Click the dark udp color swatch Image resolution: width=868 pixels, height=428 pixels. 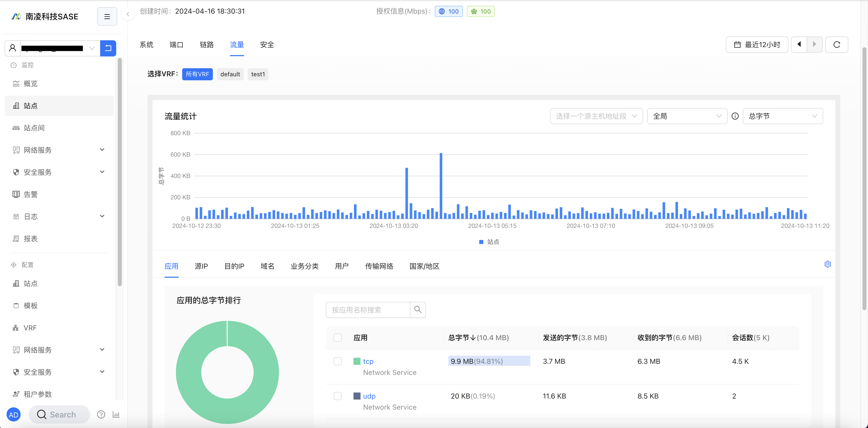[x=357, y=396]
